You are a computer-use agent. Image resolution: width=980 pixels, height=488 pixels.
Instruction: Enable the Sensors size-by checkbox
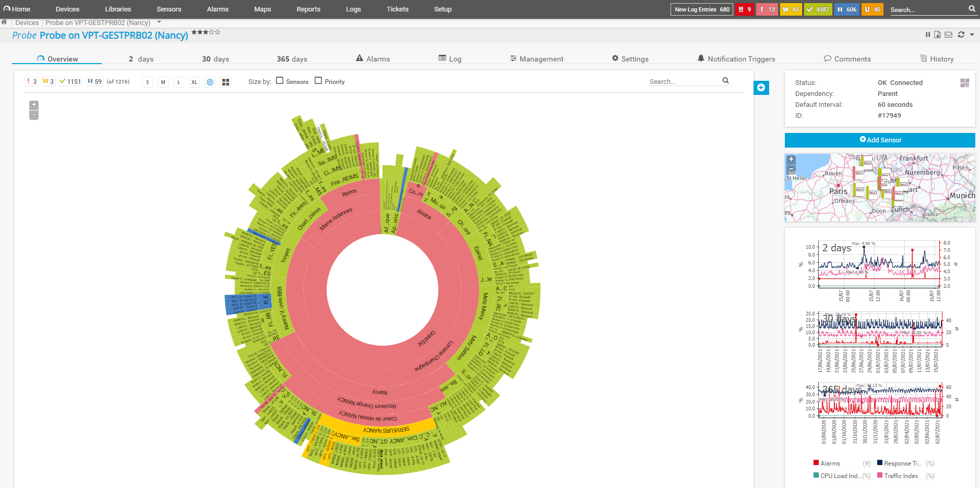coord(279,81)
